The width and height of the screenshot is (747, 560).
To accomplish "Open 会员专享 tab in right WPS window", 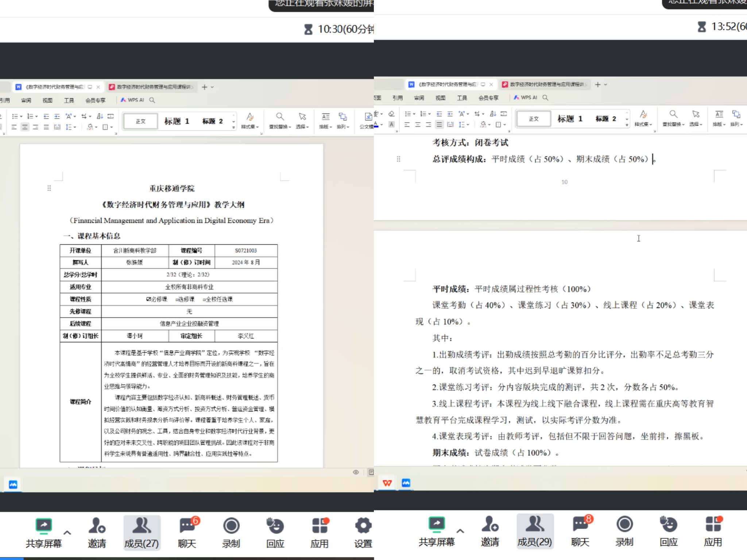I will click(x=488, y=98).
